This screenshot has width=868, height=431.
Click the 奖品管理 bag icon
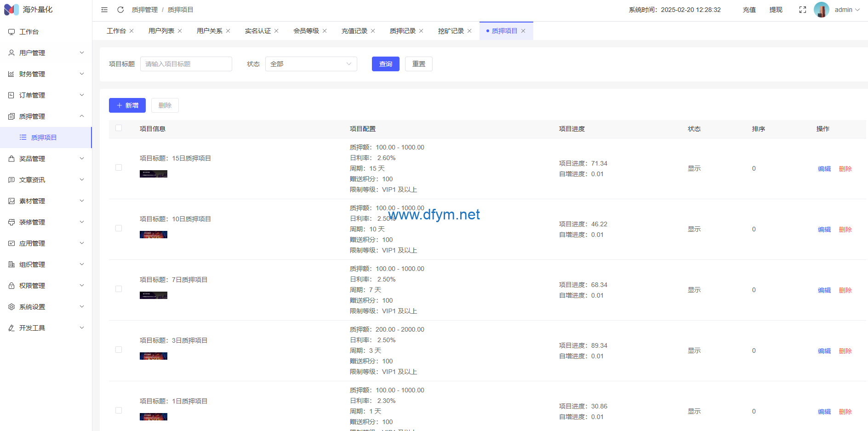pyautogui.click(x=11, y=159)
